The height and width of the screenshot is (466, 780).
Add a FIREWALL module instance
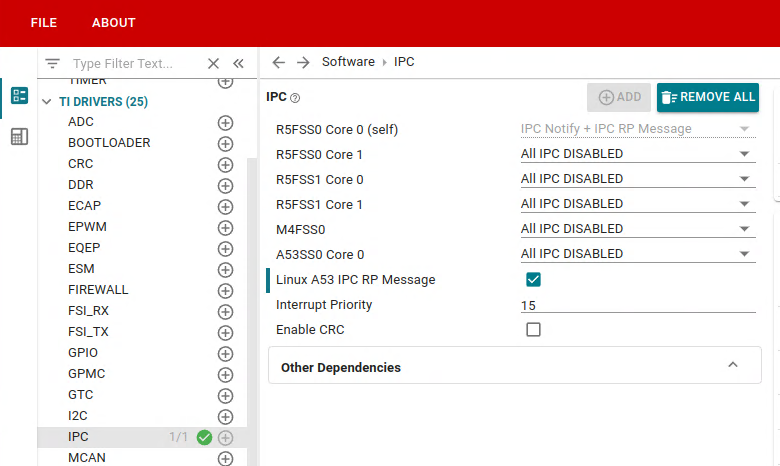(x=225, y=290)
